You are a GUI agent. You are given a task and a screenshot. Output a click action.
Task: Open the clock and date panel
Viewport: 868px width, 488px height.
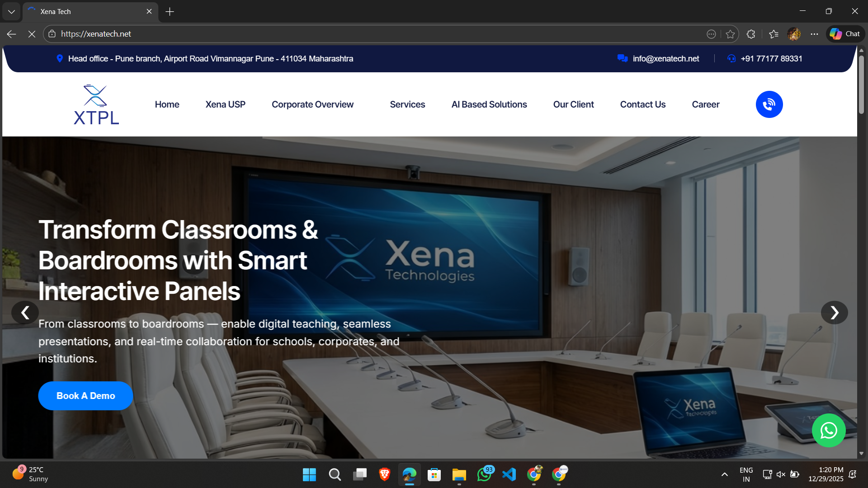(826, 474)
